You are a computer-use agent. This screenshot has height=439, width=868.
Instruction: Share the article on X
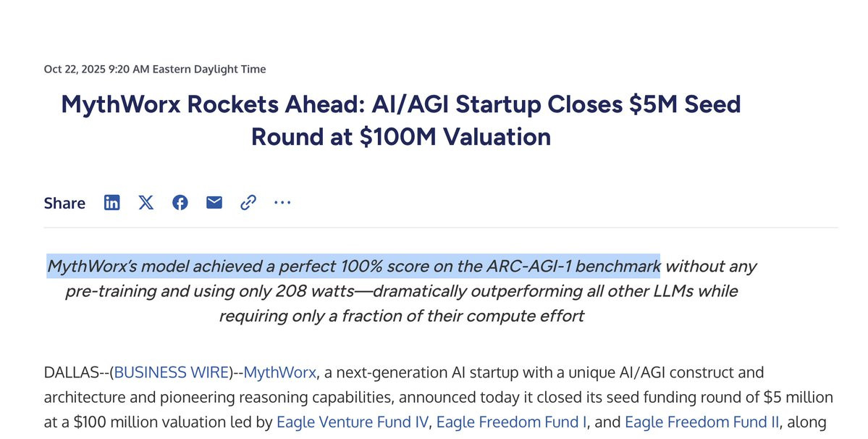tap(146, 203)
